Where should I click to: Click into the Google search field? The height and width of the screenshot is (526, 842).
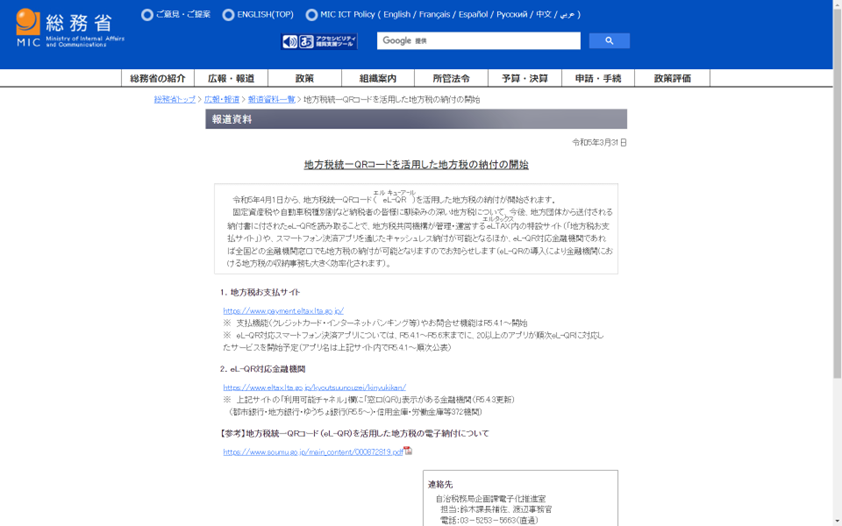tap(478, 41)
